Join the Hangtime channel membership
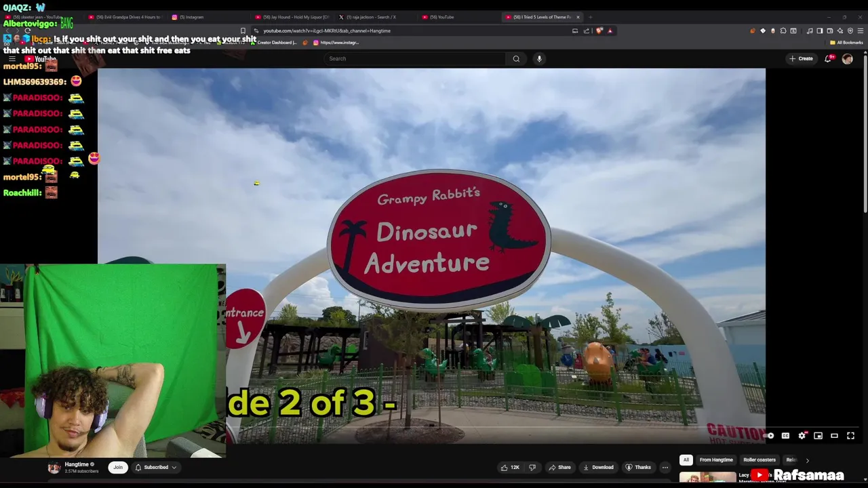 (118, 467)
